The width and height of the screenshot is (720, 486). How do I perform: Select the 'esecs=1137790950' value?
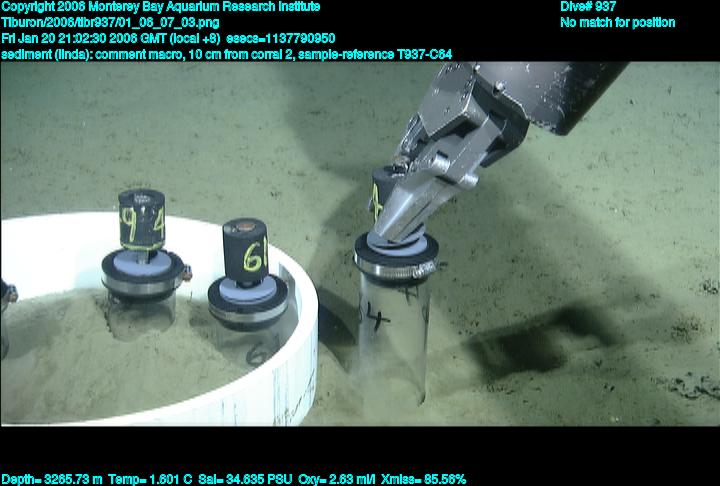281,38
